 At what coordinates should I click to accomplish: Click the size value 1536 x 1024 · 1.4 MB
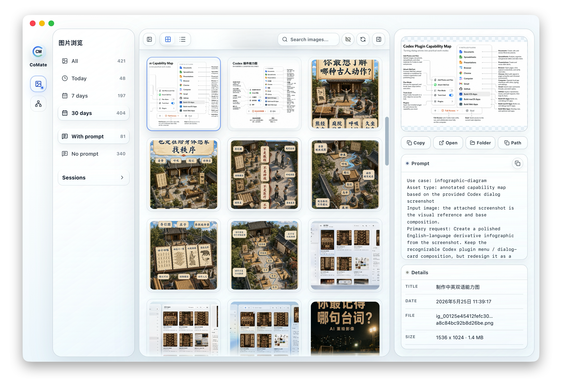coord(459,338)
